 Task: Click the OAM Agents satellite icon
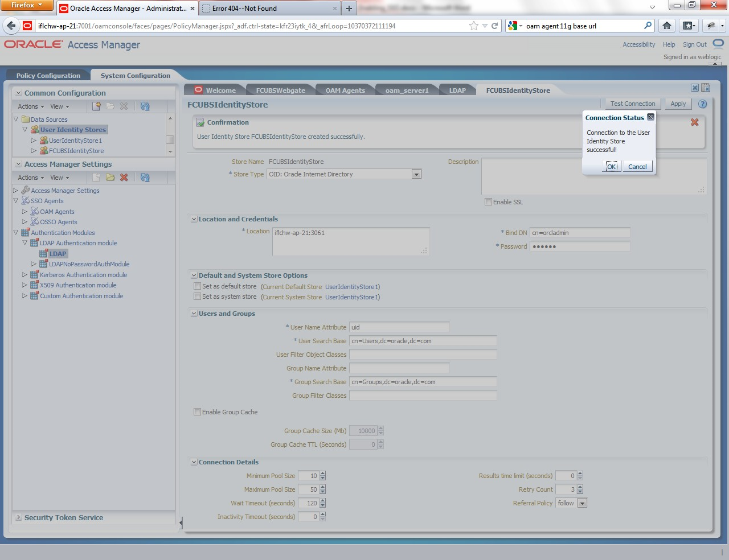coord(35,211)
